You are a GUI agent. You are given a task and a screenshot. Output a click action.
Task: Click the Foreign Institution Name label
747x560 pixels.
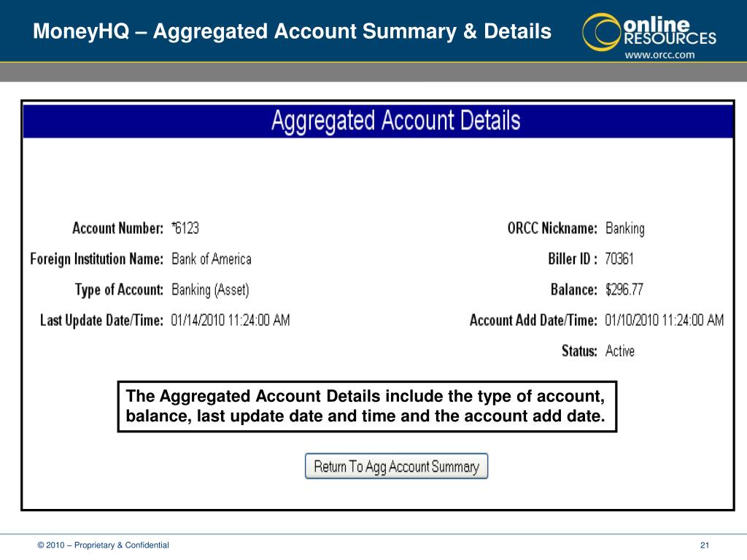97,259
